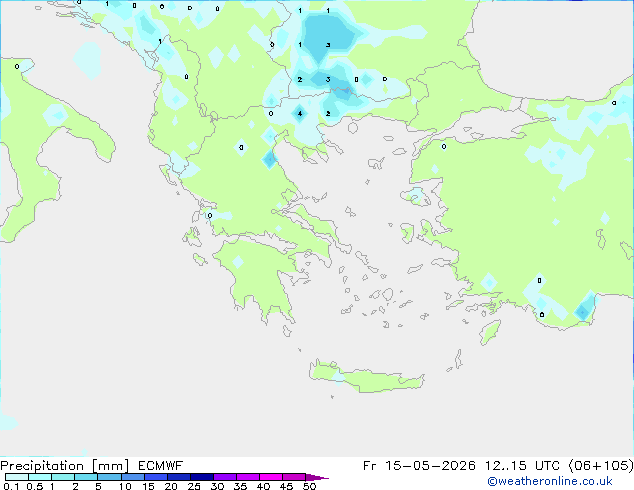Click the '10' legend scale label
Image resolution: width=634 pixels, height=490 pixels.
(x=125, y=486)
